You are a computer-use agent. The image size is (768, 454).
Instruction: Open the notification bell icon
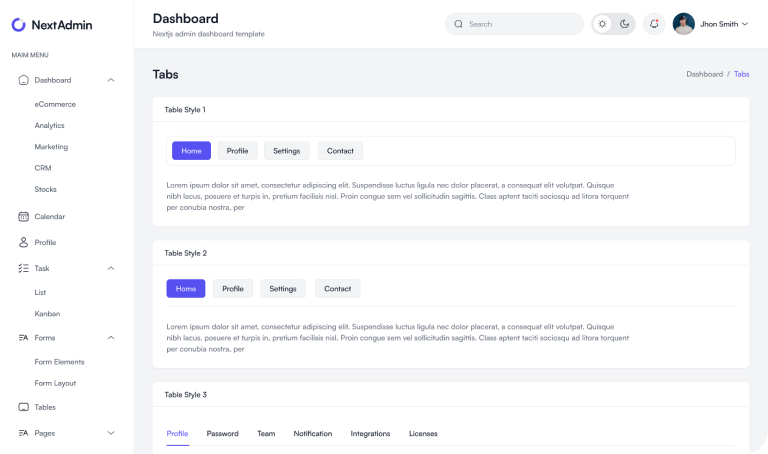point(654,24)
